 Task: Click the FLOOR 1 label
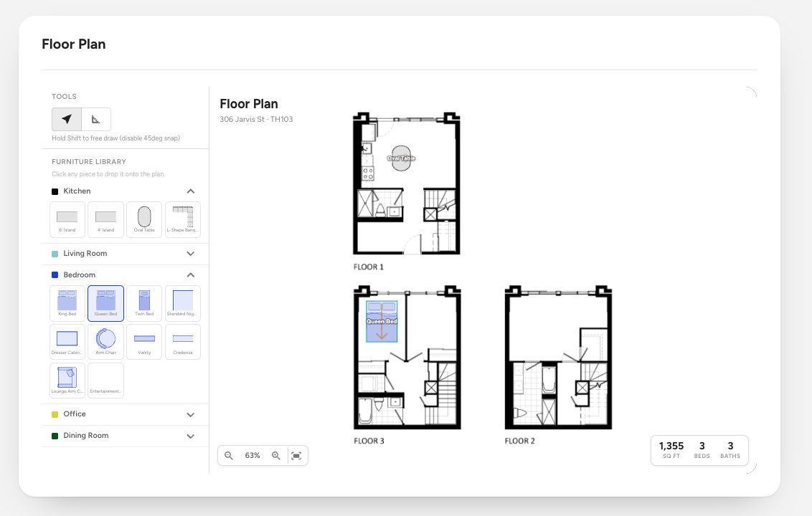click(369, 267)
